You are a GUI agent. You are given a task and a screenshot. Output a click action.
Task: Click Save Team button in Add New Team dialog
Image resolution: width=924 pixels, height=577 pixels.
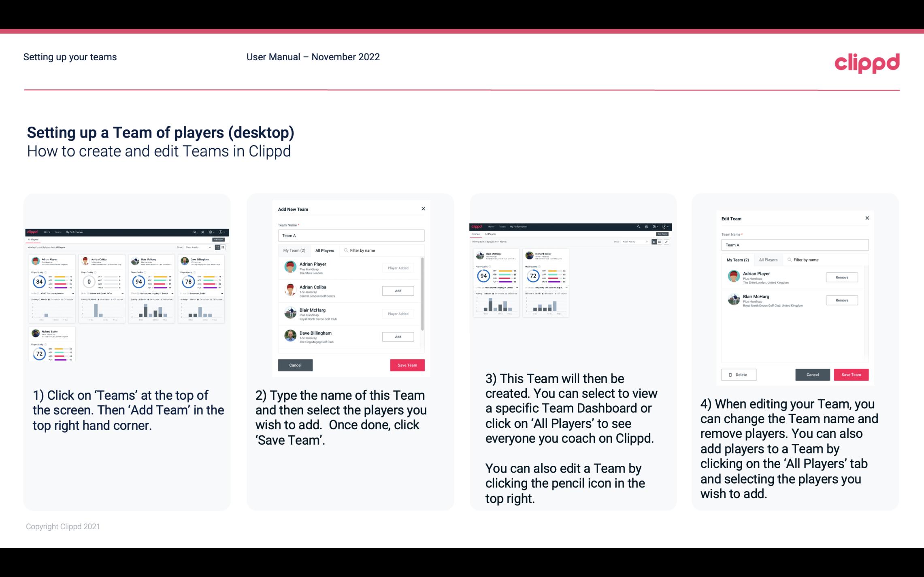(x=407, y=365)
